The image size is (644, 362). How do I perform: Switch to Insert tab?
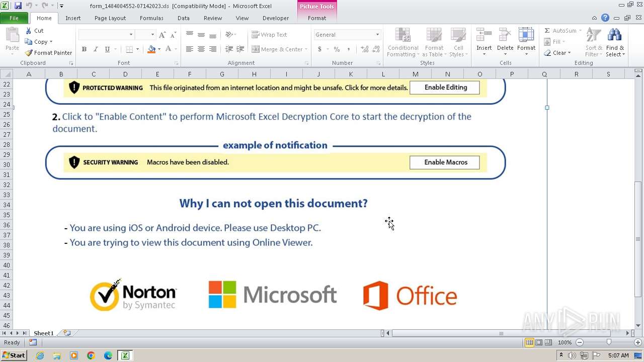(73, 18)
